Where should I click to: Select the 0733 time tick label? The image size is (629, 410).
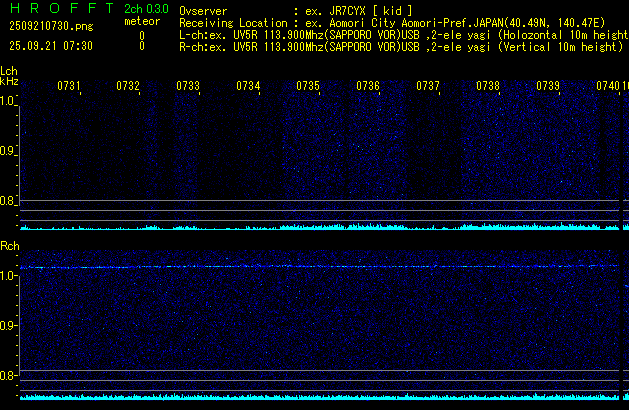click(188, 87)
